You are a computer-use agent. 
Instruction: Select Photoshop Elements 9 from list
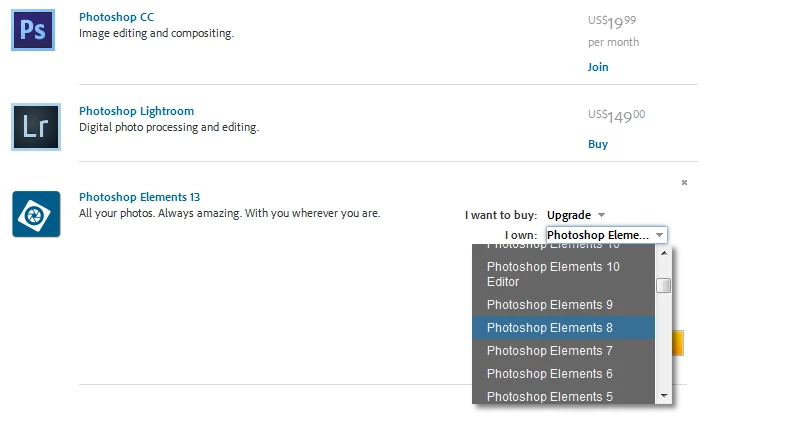[549, 305]
